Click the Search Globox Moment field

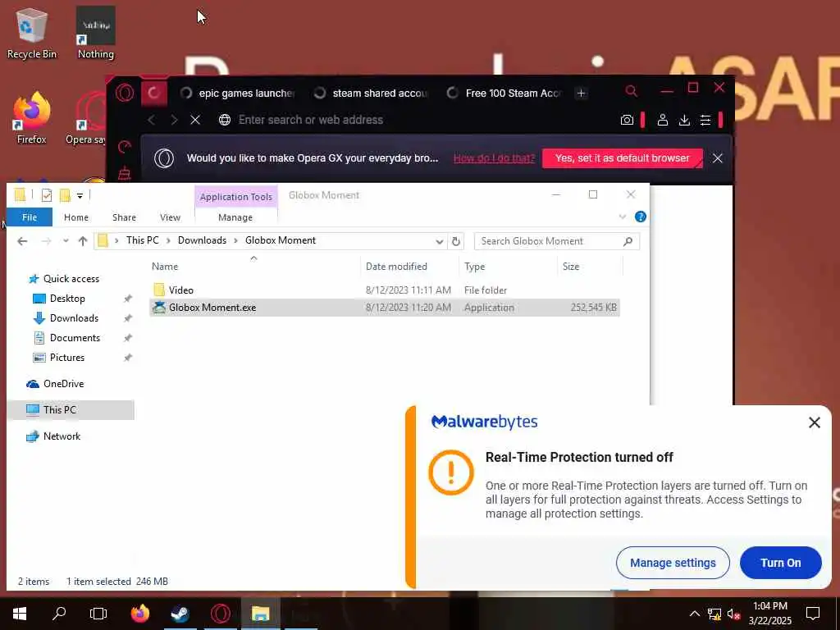[x=557, y=241]
